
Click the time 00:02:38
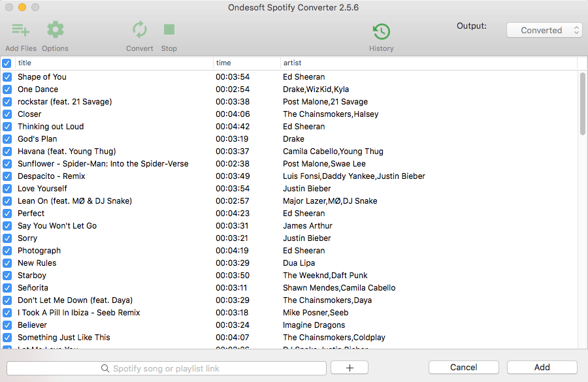pyautogui.click(x=233, y=164)
